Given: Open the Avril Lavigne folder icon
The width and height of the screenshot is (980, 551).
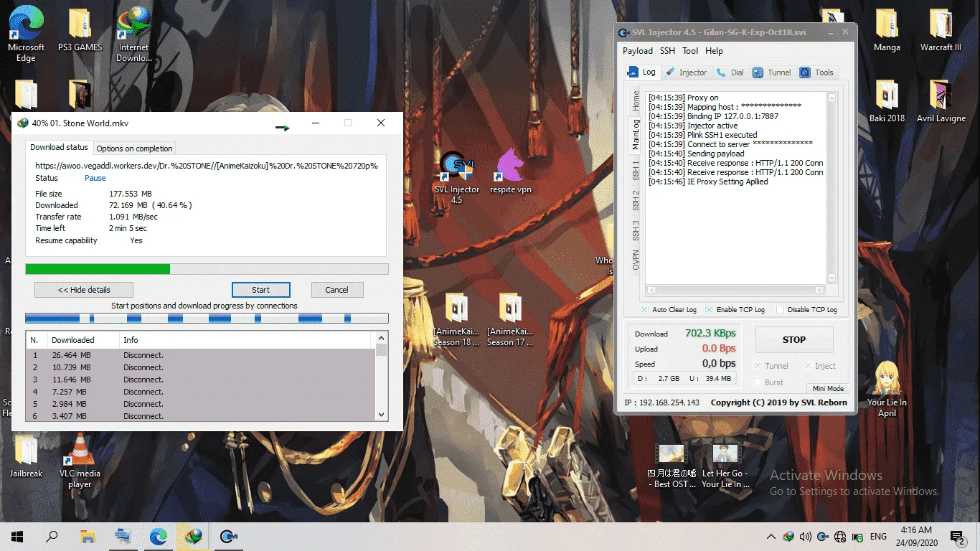Looking at the screenshot, I should tap(941, 102).
